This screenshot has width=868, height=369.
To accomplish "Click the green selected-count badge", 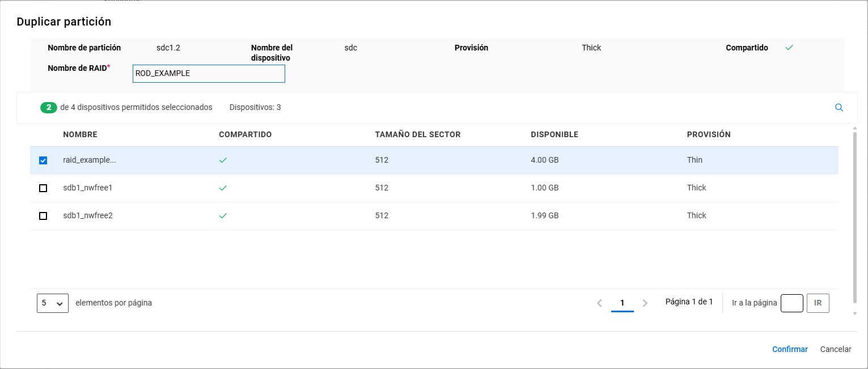I will tap(49, 108).
